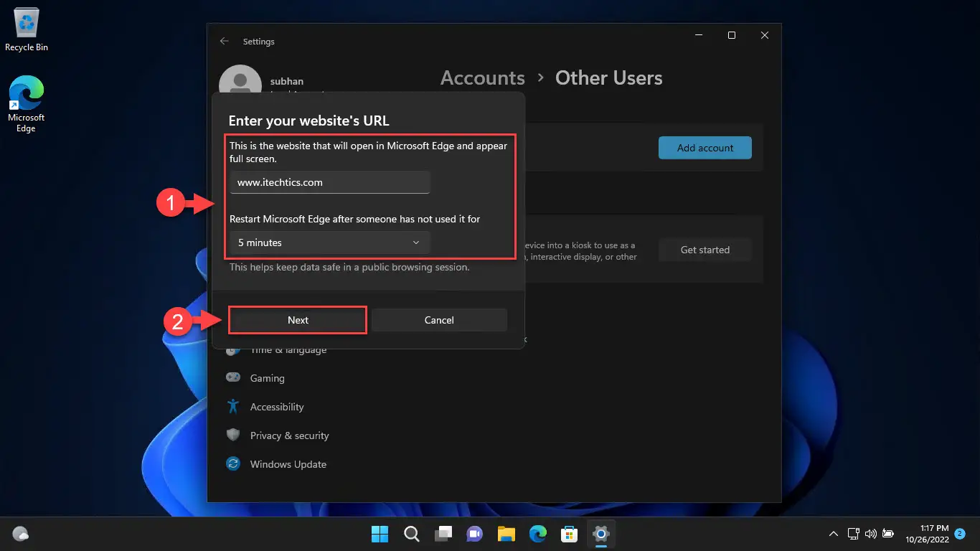
Task: Click the Other Users breadcrumb heading
Action: pyautogui.click(x=609, y=78)
